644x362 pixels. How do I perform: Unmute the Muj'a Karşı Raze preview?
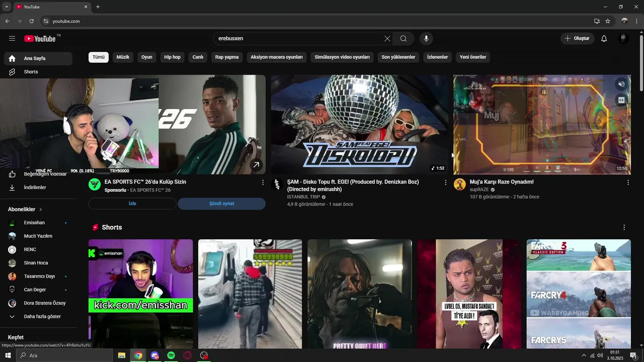621,84
